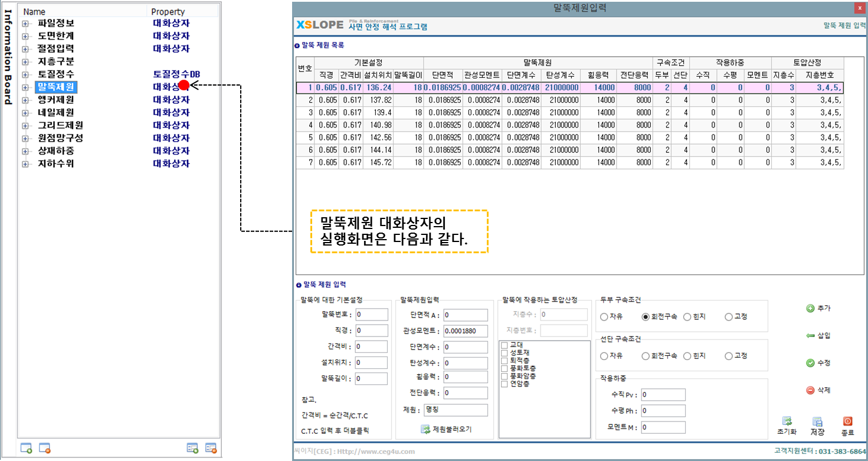Expand the 그리드제원 tree node
868x461 pixels.
[25, 126]
